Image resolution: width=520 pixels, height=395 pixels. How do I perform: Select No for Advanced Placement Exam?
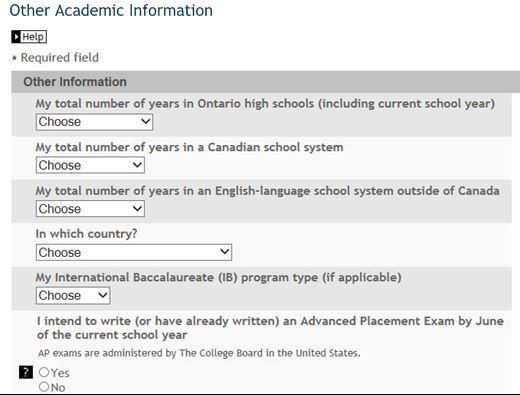pos(44,387)
